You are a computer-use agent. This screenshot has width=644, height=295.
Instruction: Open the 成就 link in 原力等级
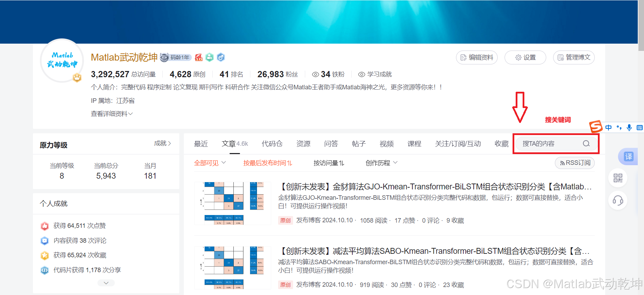click(163, 143)
